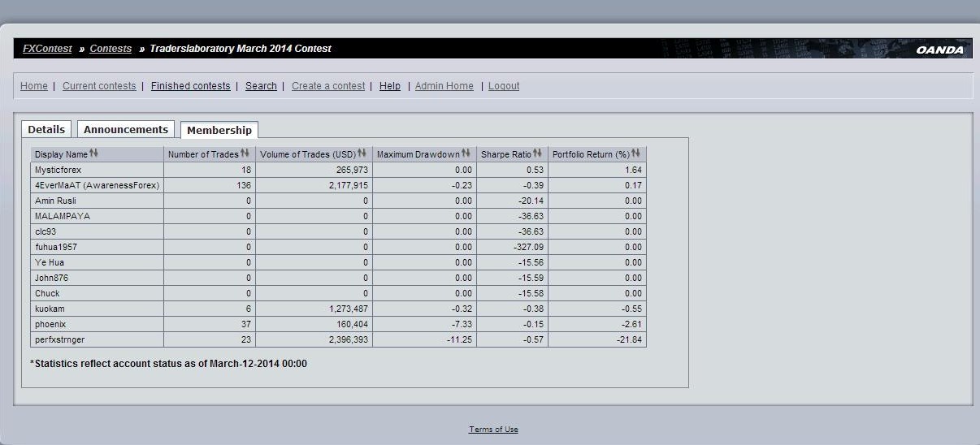Select the Ye Hua row name
Image resolution: width=980 pixels, height=445 pixels.
[50, 262]
